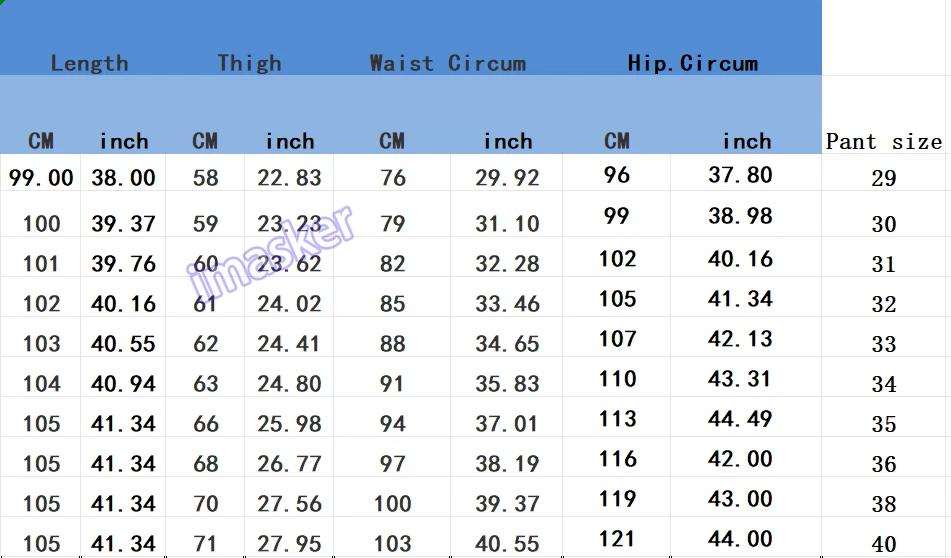Click the 37.80 hip inch cell

pos(740,175)
